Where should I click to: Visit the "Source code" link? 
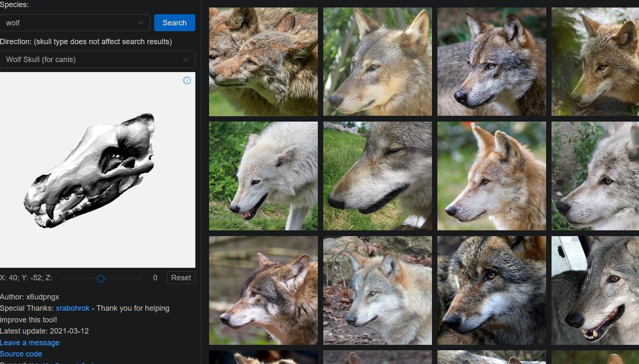pyautogui.click(x=21, y=353)
